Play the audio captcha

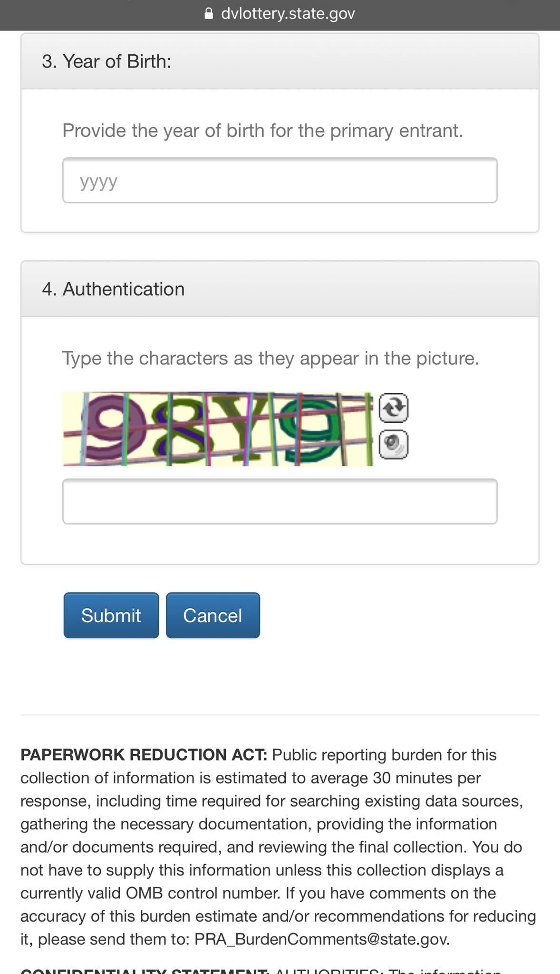[394, 444]
